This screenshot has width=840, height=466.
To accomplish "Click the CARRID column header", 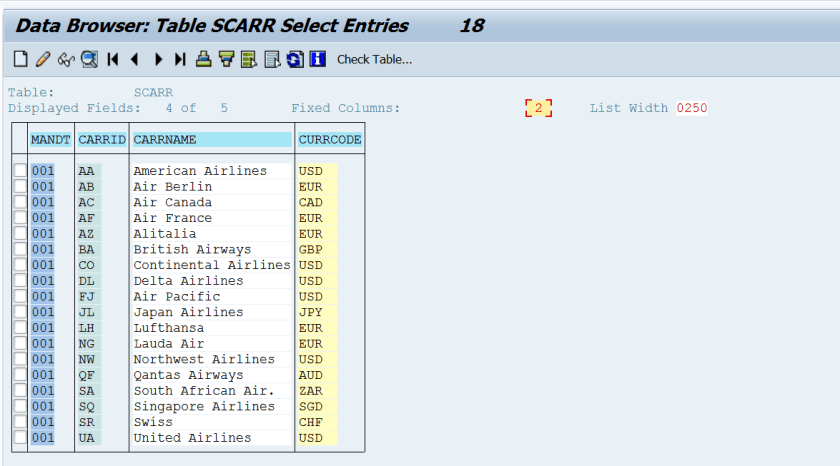I will click(x=102, y=140).
